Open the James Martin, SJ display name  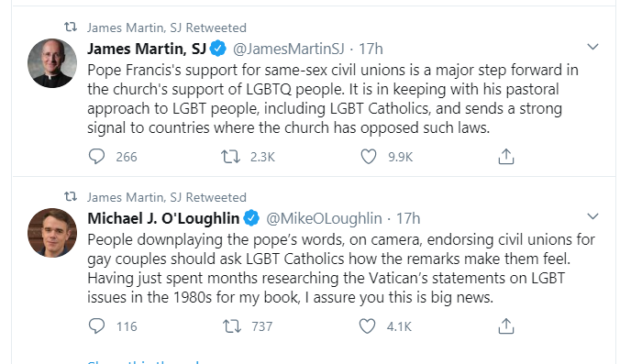click(147, 49)
